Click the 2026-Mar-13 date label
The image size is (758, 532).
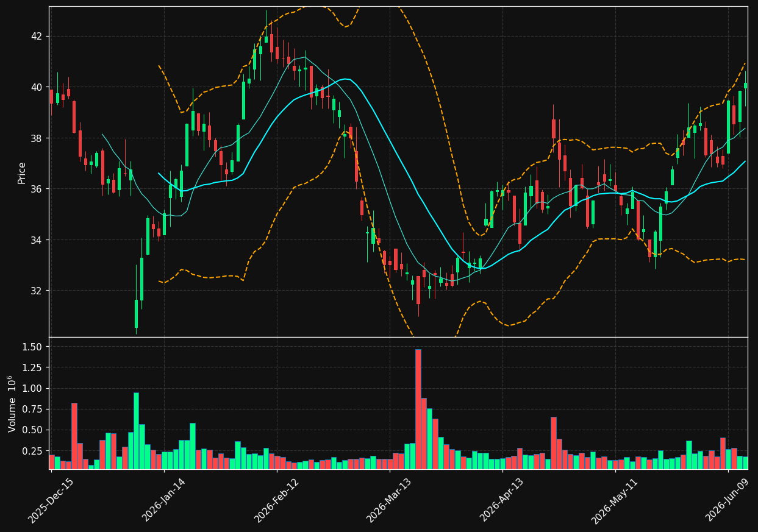pos(388,500)
